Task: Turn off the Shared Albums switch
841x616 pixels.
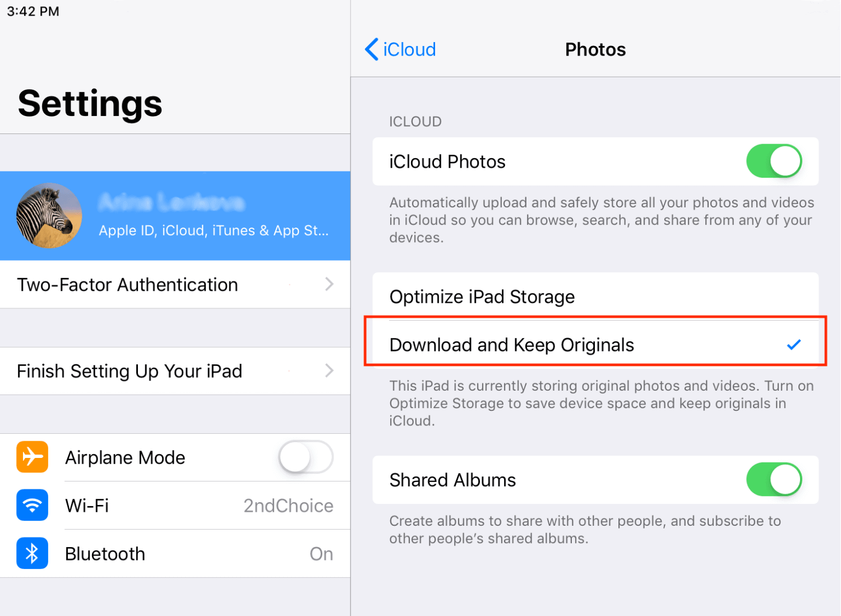Action: click(x=774, y=480)
